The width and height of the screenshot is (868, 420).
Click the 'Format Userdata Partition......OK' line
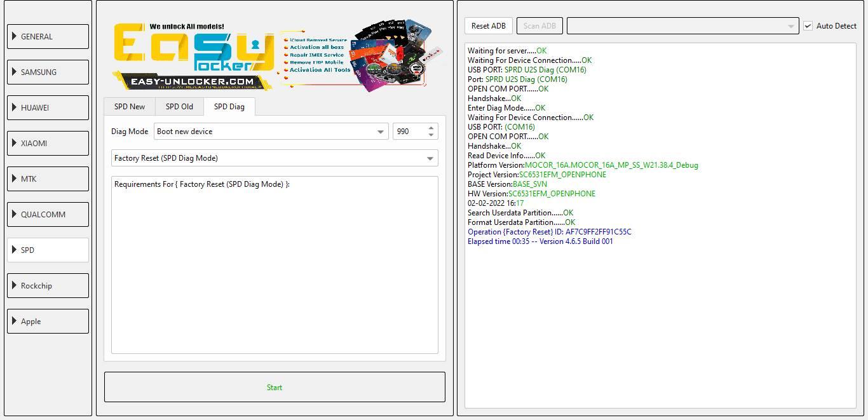[521, 222]
